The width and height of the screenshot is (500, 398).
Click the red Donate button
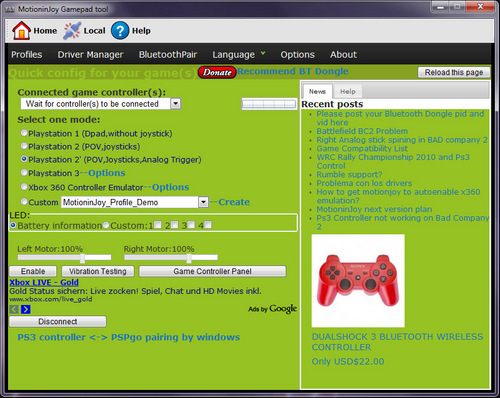(217, 72)
